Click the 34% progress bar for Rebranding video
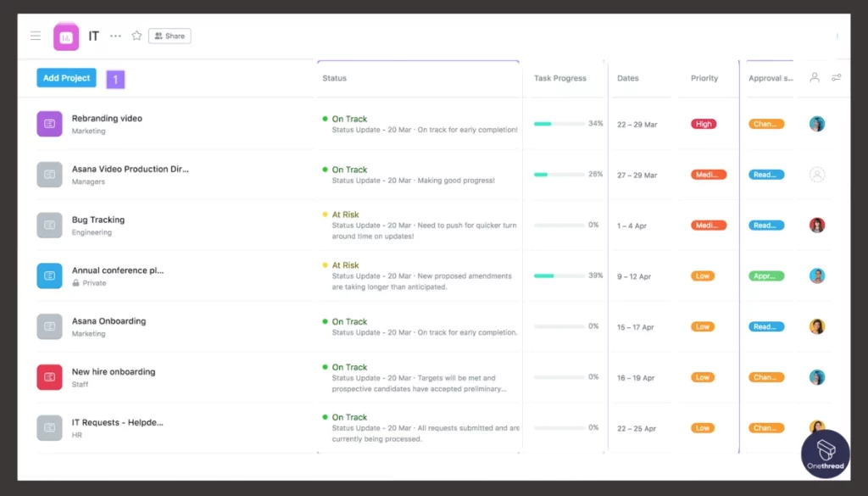Viewport: 868px width, 496px height. 559,124
